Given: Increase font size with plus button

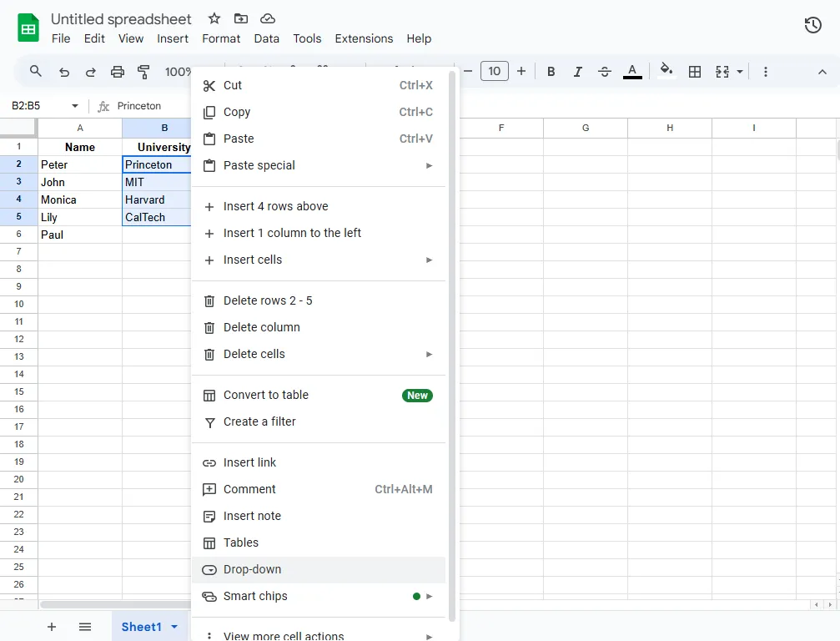Looking at the screenshot, I should pos(521,71).
